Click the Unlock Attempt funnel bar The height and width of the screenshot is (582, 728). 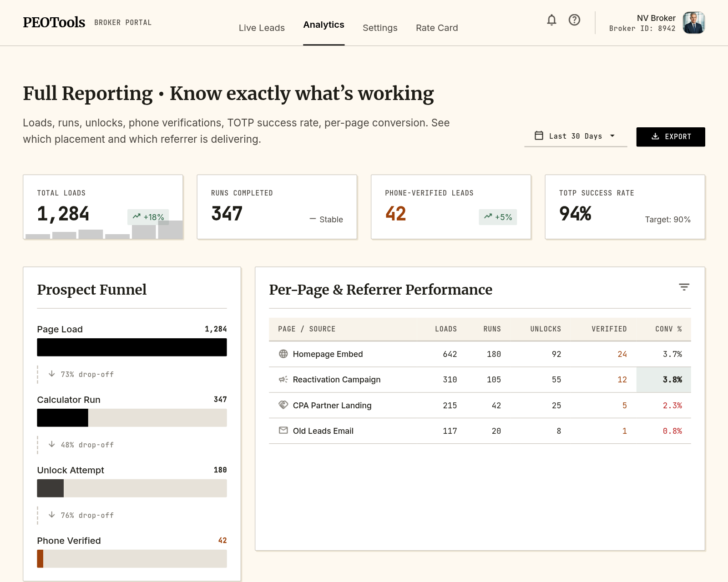pyautogui.click(x=132, y=488)
